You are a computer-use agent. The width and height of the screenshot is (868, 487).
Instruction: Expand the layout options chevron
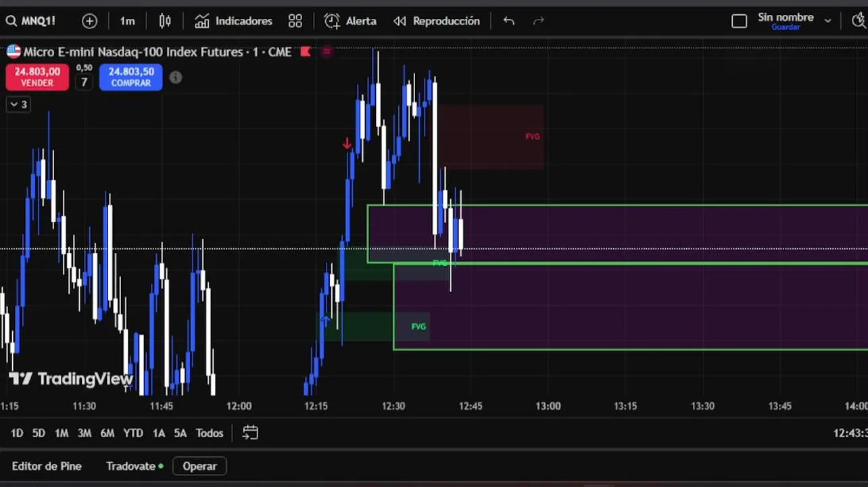[x=827, y=21]
